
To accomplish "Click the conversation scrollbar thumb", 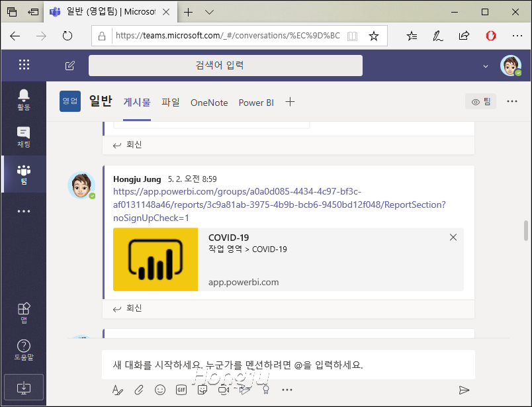I will pos(526,230).
